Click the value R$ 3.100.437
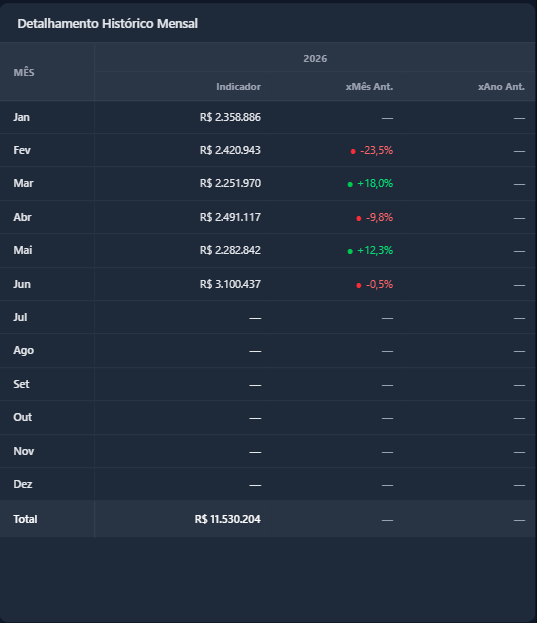The height and width of the screenshot is (623, 537). (x=230, y=284)
